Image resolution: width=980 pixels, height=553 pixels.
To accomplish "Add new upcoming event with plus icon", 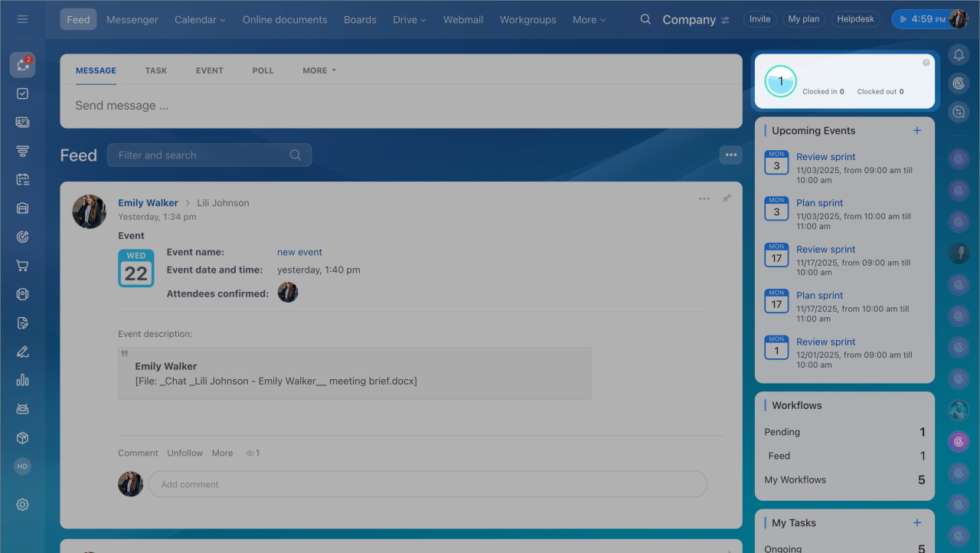I will (x=916, y=131).
